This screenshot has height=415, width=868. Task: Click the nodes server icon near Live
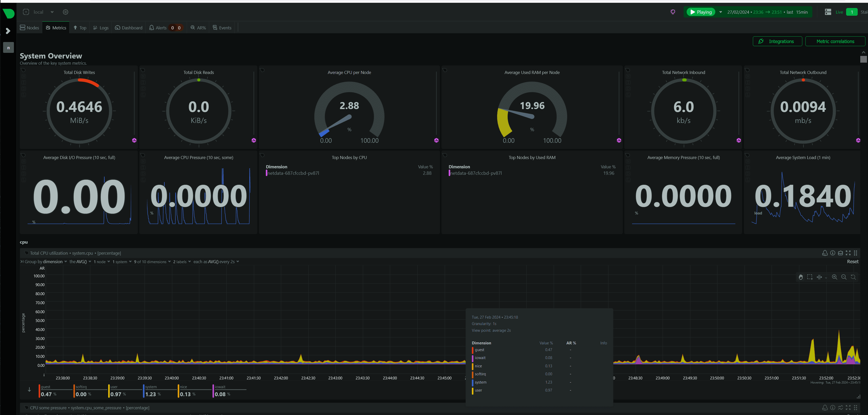[828, 12]
